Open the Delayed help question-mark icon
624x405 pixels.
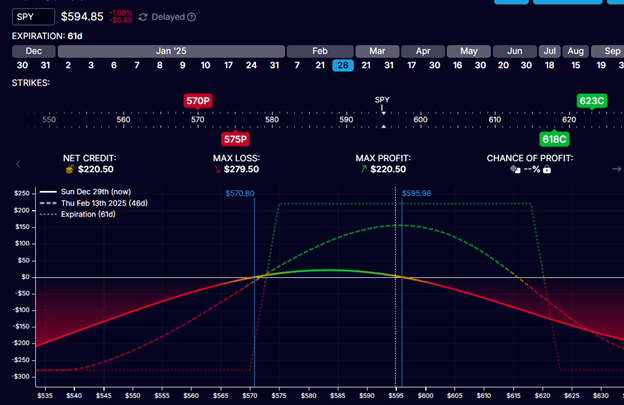pyautogui.click(x=192, y=17)
